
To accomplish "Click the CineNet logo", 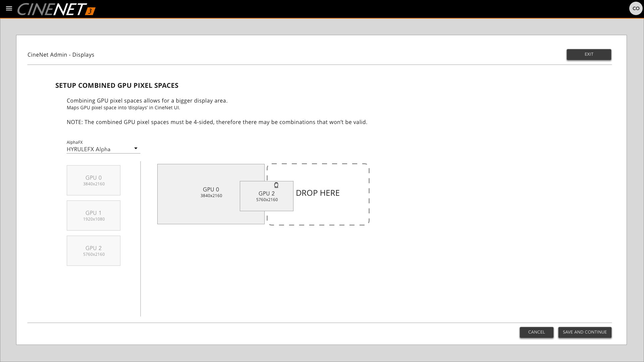I will coord(50,9).
